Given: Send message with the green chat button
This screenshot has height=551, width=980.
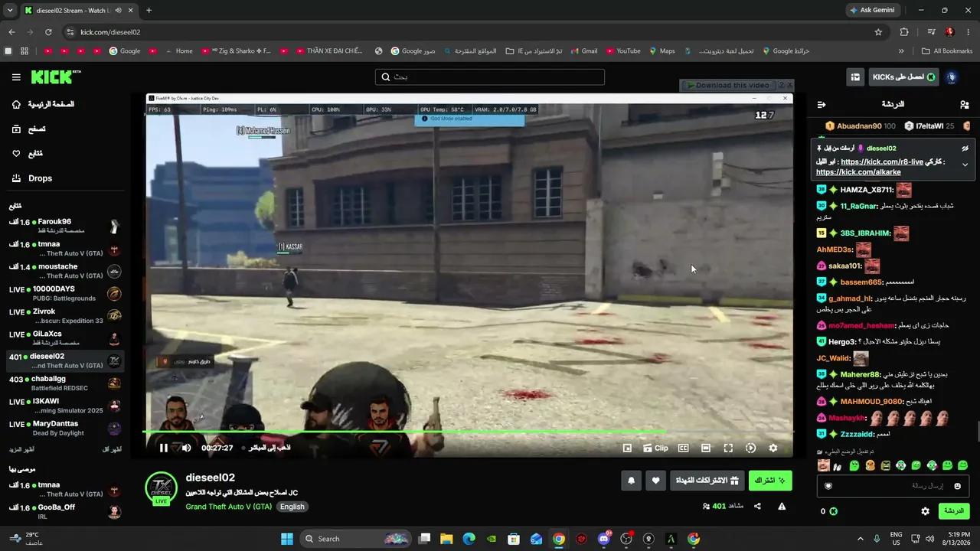Looking at the screenshot, I should (953, 511).
